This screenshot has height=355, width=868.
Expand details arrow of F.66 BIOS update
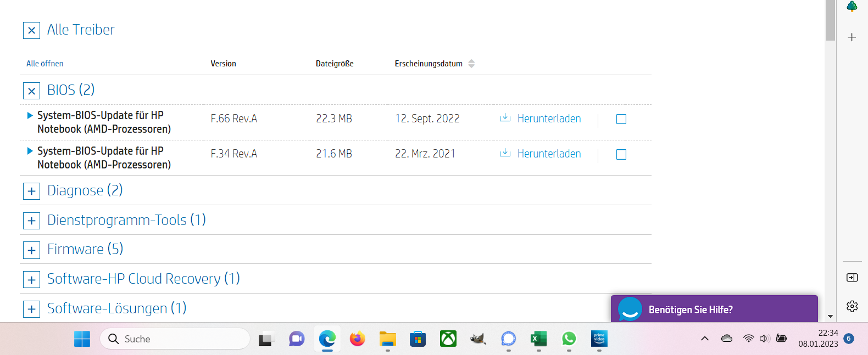30,115
